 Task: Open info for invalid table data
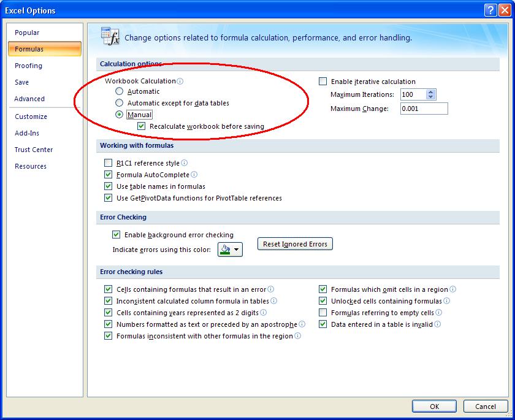coord(437,324)
